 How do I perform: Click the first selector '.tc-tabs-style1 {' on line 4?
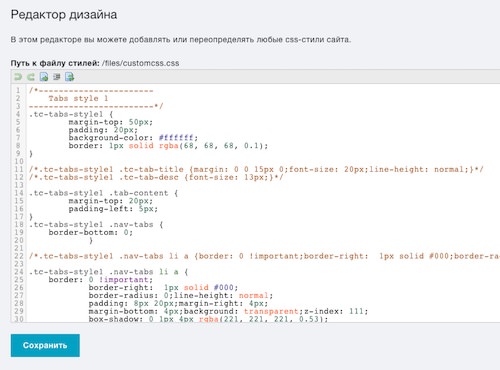pyautogui.click(x=71, y=114)
